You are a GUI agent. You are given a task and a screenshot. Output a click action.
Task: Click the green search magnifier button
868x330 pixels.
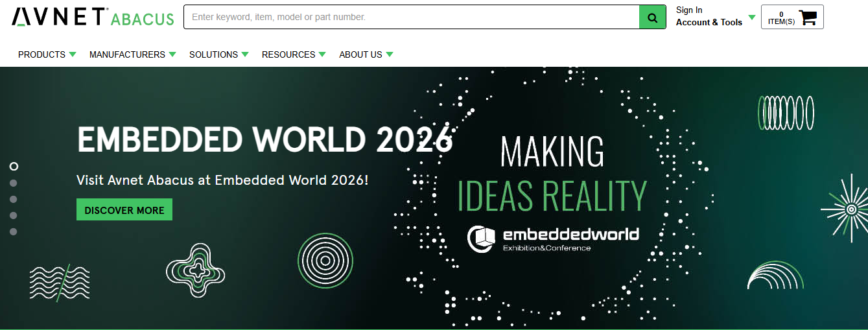pyautogui.click(x=652, y=18)
